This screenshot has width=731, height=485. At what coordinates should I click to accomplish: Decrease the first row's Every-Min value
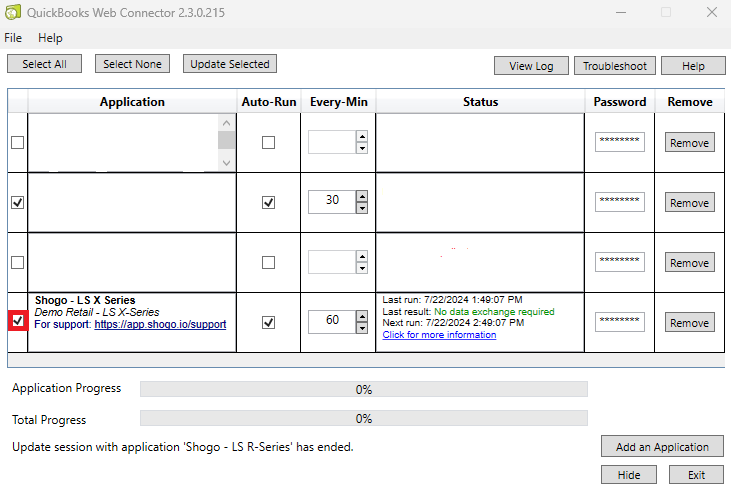[x=362, y=148]
